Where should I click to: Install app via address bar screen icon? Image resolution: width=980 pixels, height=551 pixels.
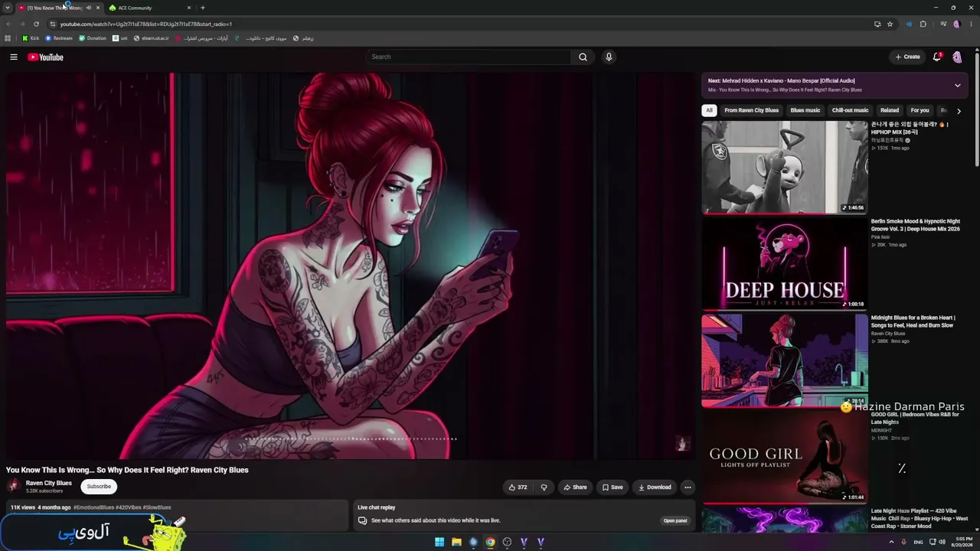[877, 24]
